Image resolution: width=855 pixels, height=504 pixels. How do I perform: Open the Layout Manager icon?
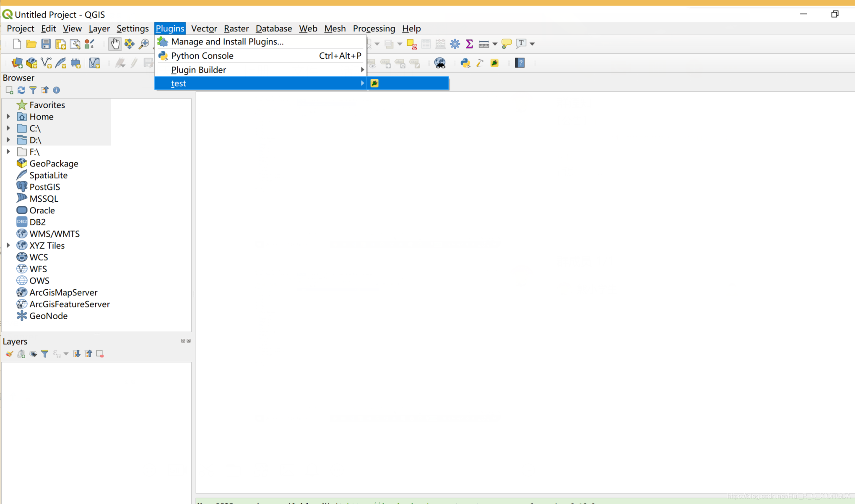pos(75,44)
